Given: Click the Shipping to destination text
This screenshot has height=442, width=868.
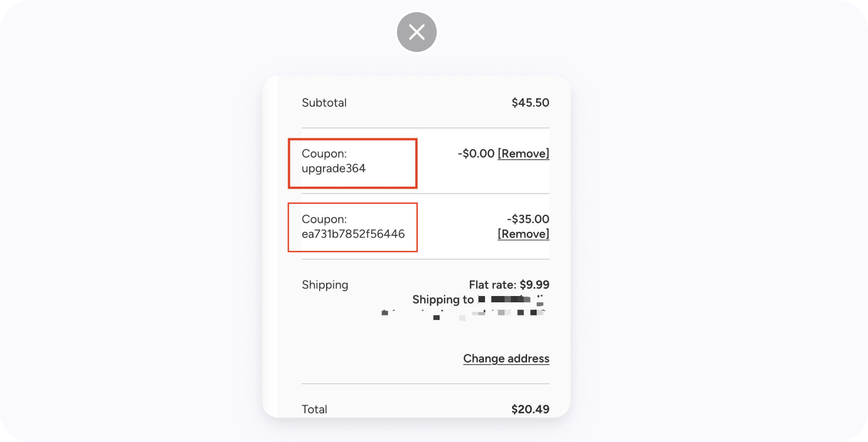Looking at the screenshot, I should click(443, 299).
